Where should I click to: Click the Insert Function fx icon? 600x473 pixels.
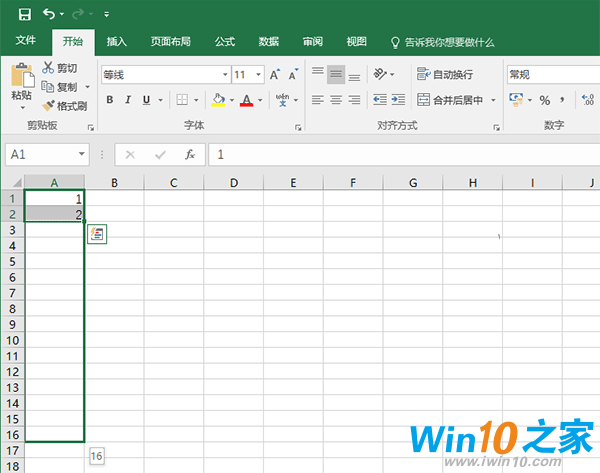(190, 155)
